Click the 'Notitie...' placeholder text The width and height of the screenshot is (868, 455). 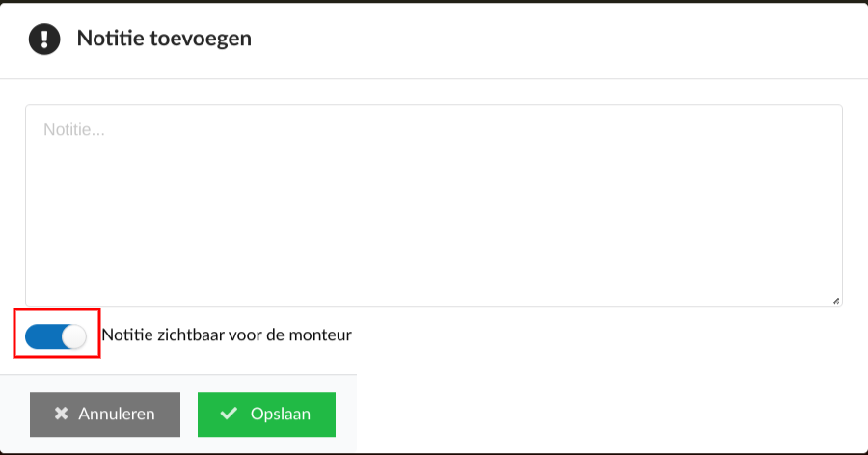(x=74, y=129)
